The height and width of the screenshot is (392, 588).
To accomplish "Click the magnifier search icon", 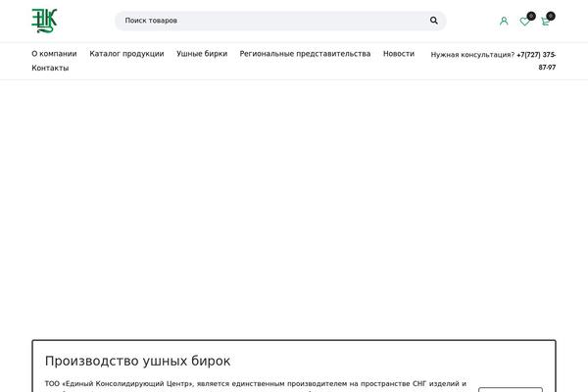I will (434, 21).
